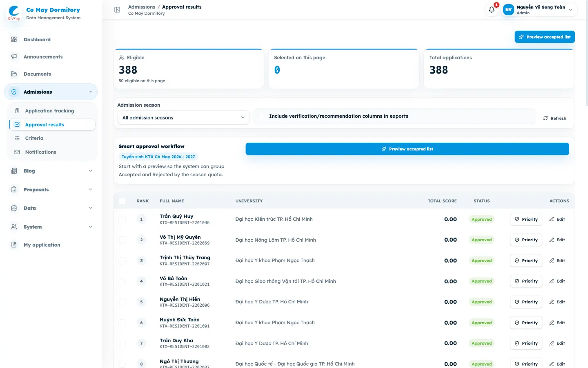Click the Tuyển sinh KTX Cỏ May 2026 - 2027 tag
Image resolution: width=588 pixels, height=368 pixels.
158,157
